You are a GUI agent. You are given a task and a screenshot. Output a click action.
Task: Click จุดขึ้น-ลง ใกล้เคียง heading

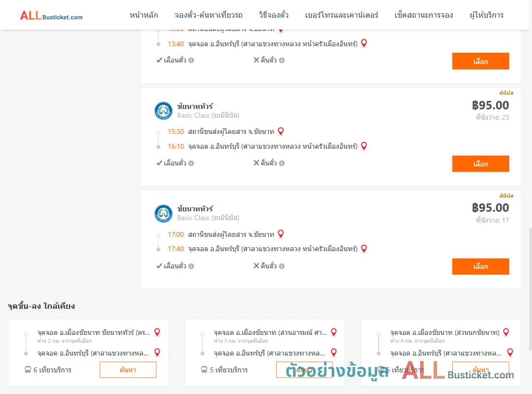(41, 306)
